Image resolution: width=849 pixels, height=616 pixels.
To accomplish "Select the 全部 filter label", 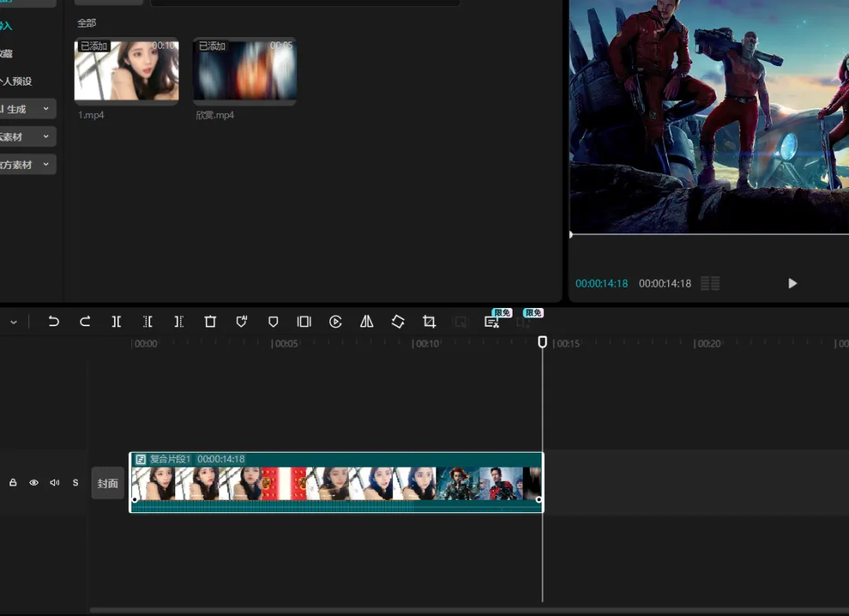I will pos(86,23).
